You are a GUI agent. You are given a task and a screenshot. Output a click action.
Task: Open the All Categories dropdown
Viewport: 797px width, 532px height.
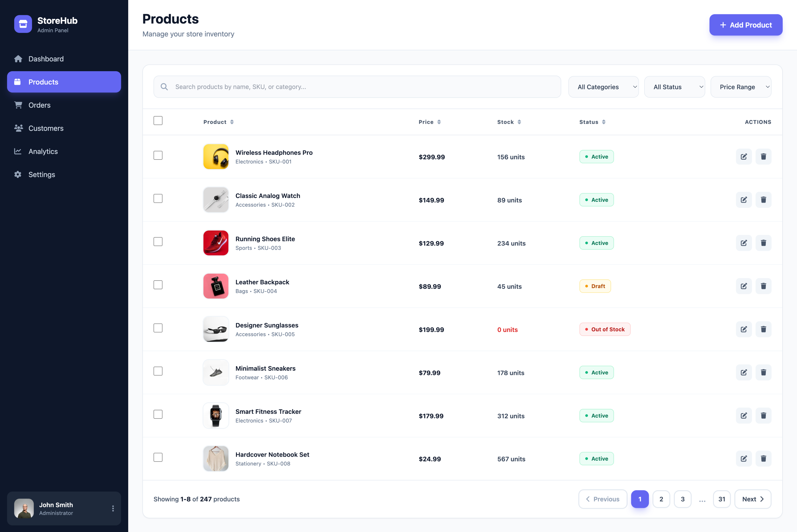click(x=603, y=87)
